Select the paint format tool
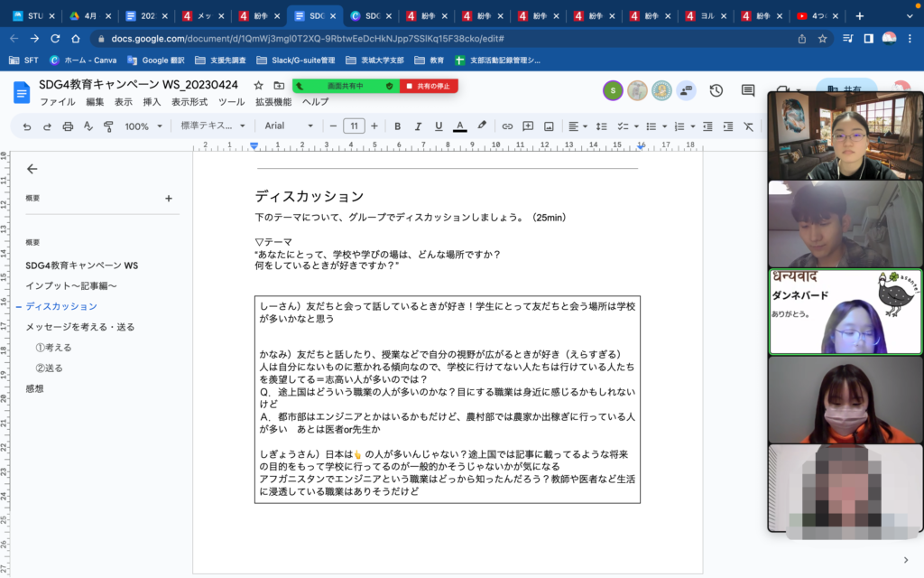This screenshot has width=924, height=578. 108,126
